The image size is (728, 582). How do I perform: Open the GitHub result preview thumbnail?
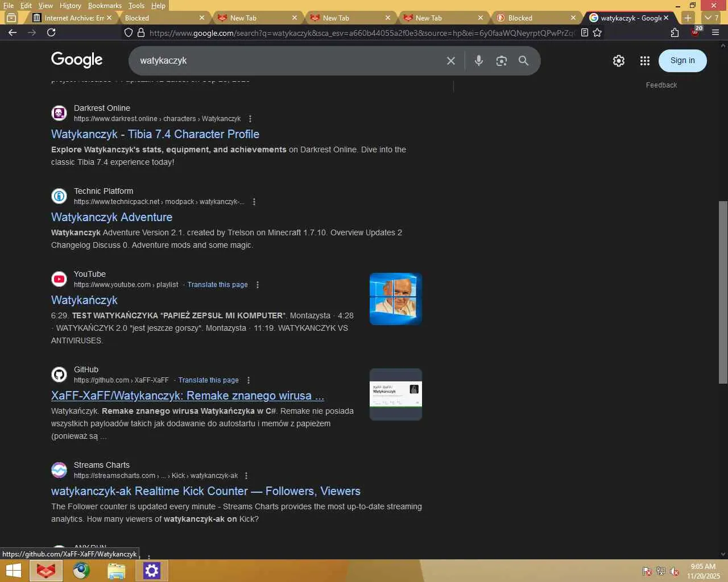pyautogui.click(x=396, y=394)
